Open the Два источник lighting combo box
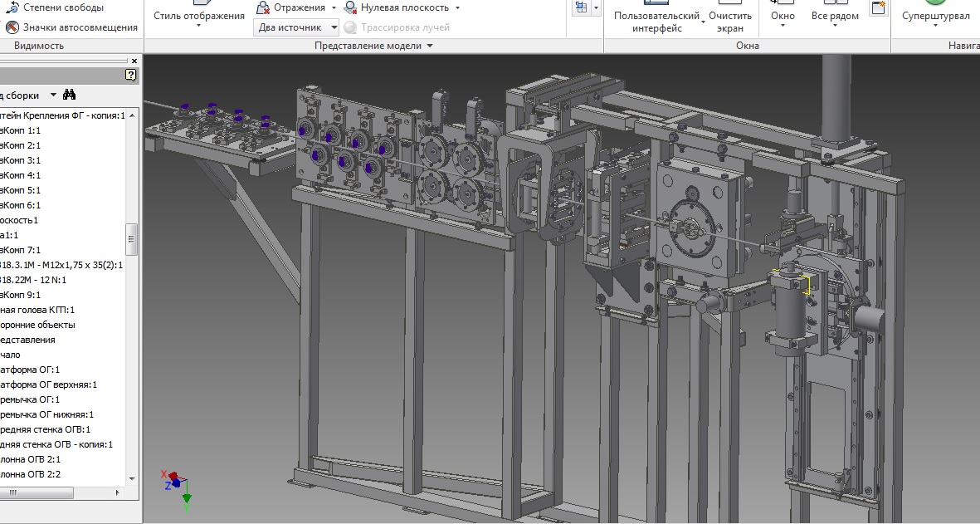This screenshot has width=980, height=524. (296, 27)
